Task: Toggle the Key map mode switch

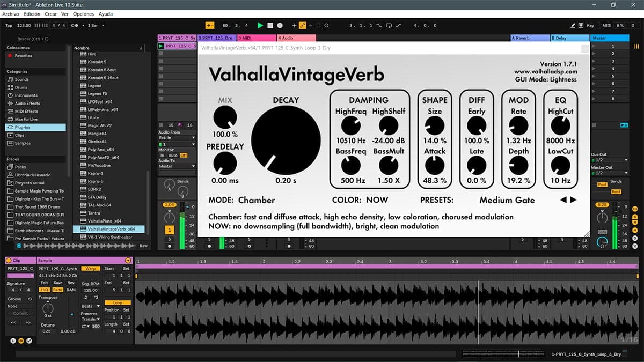Action: click(590, 25)
